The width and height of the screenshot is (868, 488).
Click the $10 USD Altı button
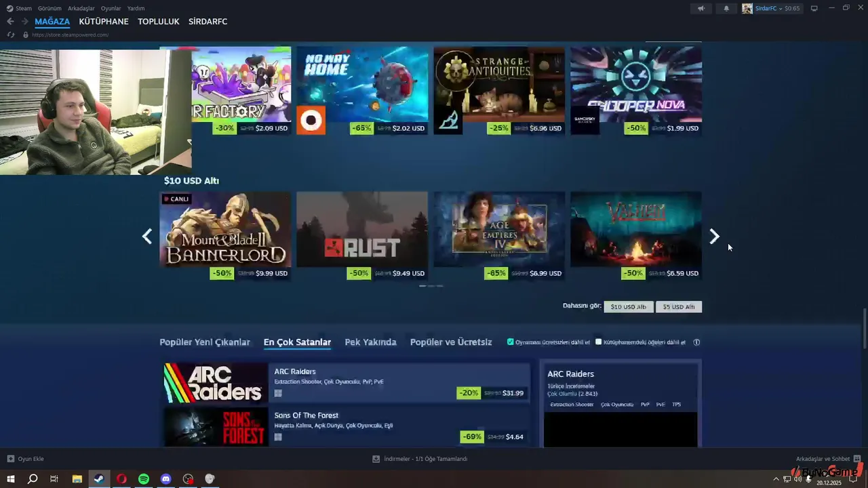[x=629, y=307]
